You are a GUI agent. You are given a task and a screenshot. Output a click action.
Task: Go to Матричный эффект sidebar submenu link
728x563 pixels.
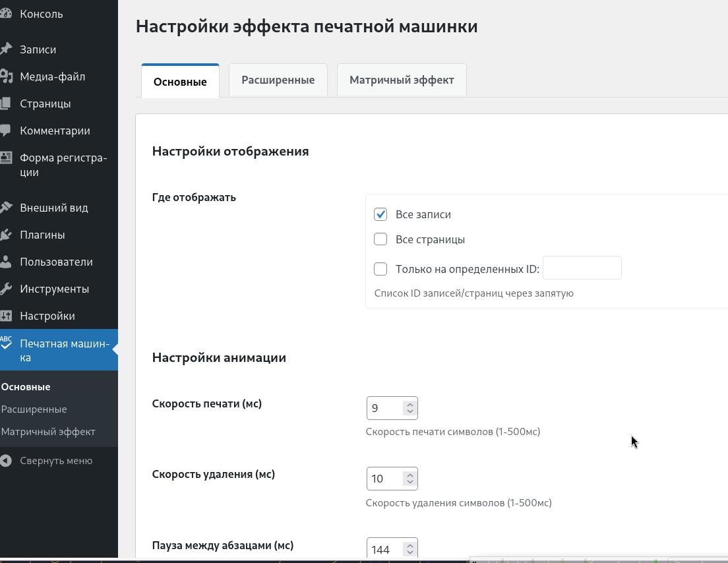pyautogui.click(x=48, y=432)
